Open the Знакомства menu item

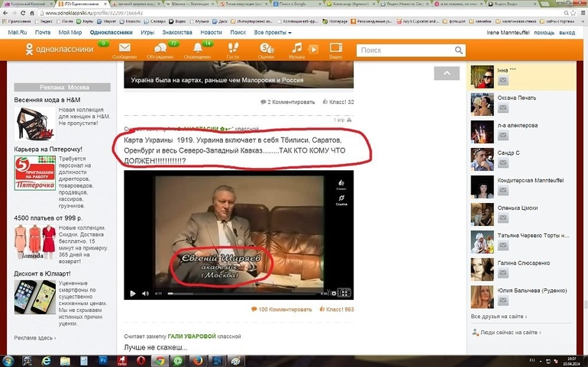click(176, 33)
